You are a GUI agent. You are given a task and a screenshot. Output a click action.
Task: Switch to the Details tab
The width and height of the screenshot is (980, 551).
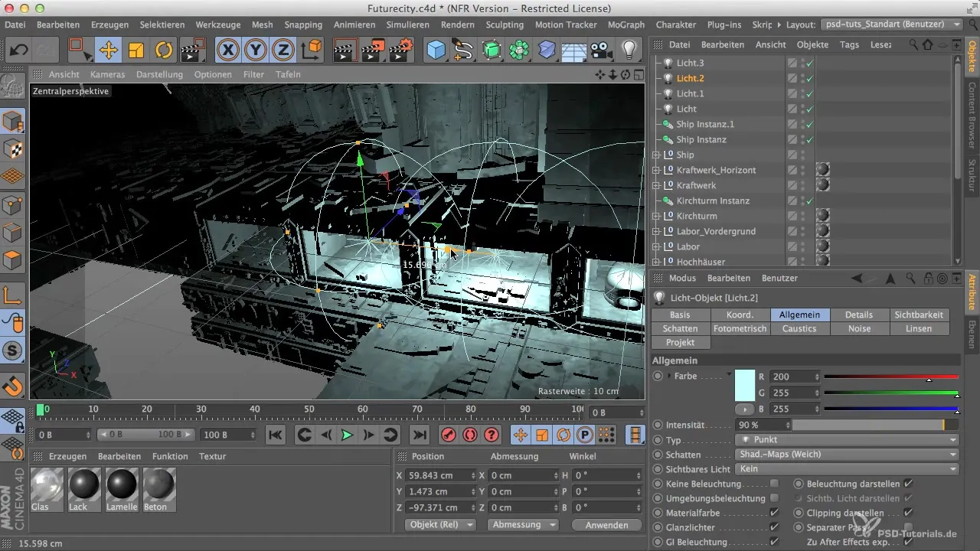859,315
